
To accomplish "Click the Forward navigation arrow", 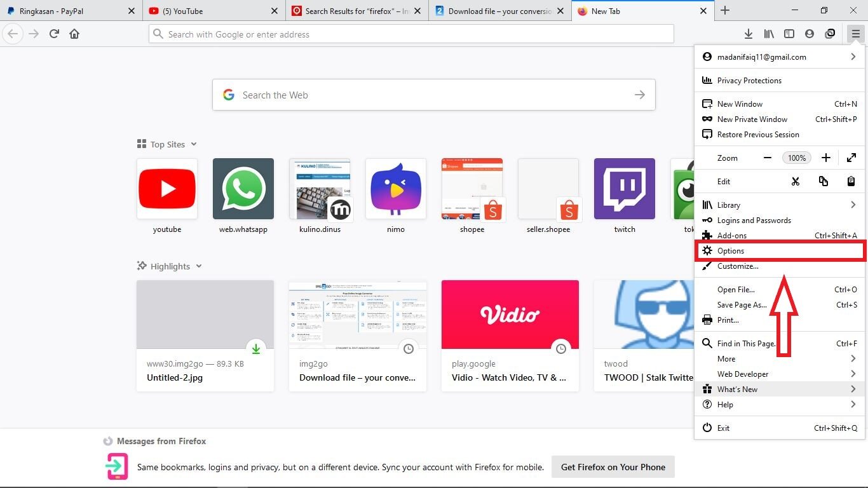I will [x=34, y=34].
